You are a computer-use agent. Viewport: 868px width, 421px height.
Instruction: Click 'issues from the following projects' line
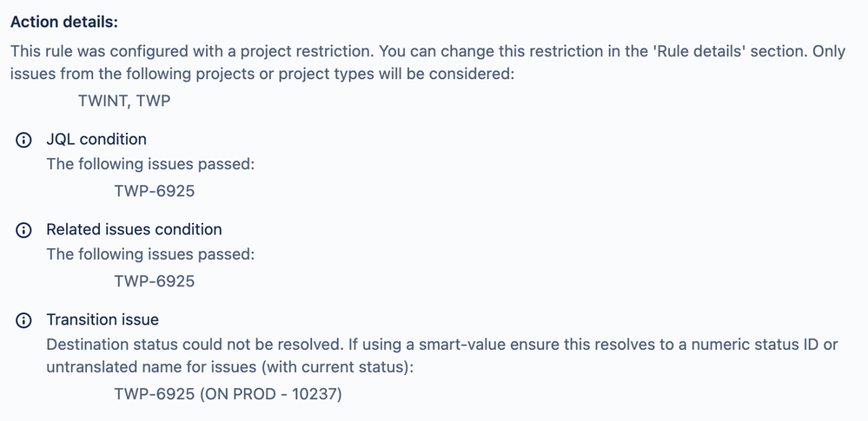tap(262, 74)
